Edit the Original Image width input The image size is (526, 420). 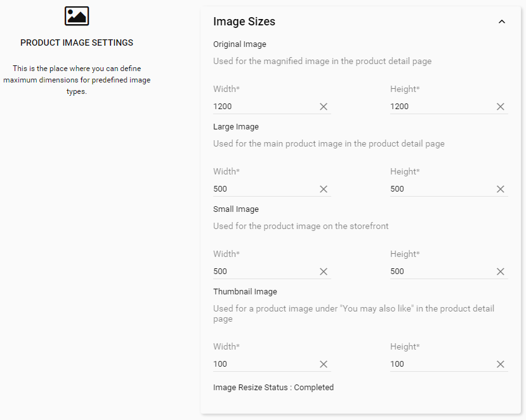(263, 107)
